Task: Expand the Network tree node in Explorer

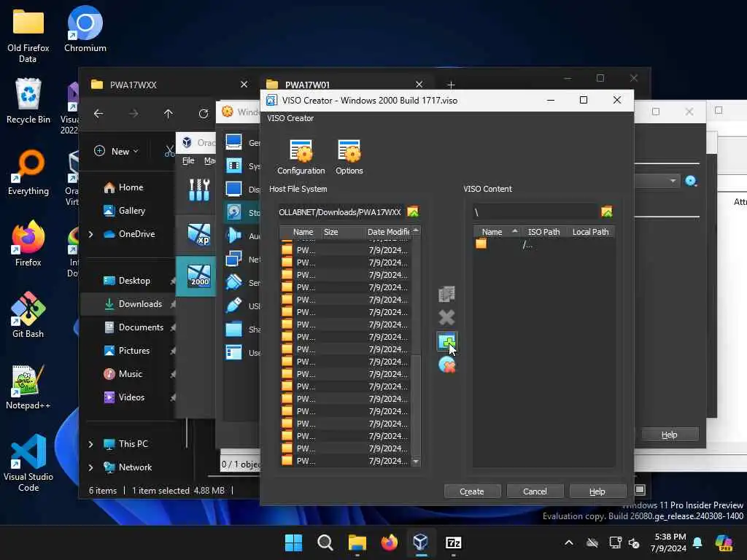Action: tap(90, 467)
